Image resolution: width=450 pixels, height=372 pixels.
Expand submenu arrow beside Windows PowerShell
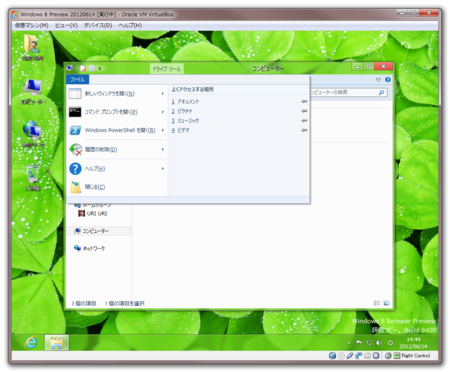(x=163, y=130)
